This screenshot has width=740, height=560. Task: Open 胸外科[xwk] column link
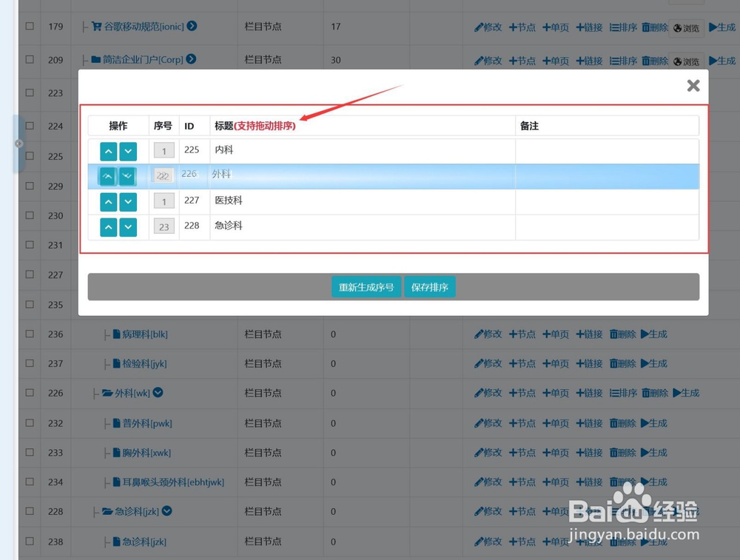coord(147,453)
